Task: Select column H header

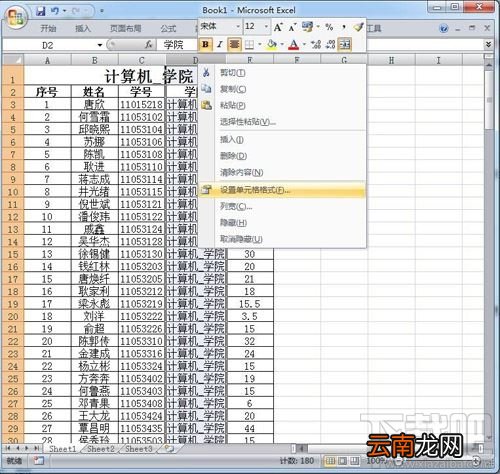Action: point(391,60)
